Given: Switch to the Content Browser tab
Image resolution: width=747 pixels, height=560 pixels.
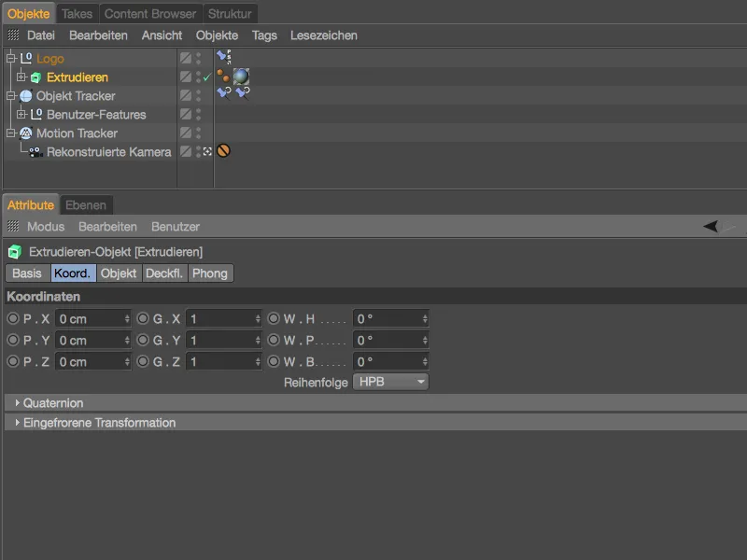Looking at the screenshot, I should pyautogui.click(x=150, y=14).
